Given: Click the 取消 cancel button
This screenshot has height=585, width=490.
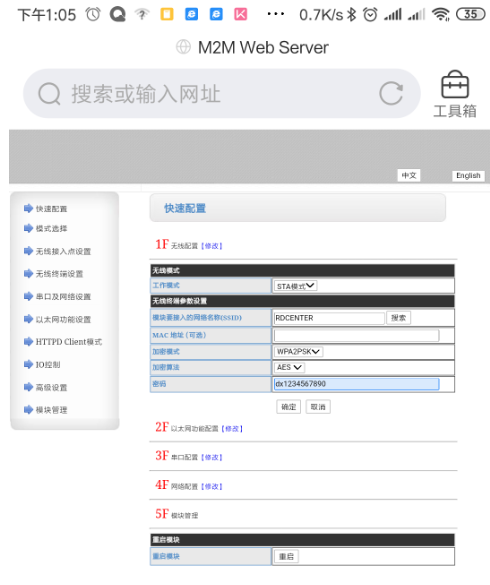Looking at the screenshot, I should click(318, 407).
